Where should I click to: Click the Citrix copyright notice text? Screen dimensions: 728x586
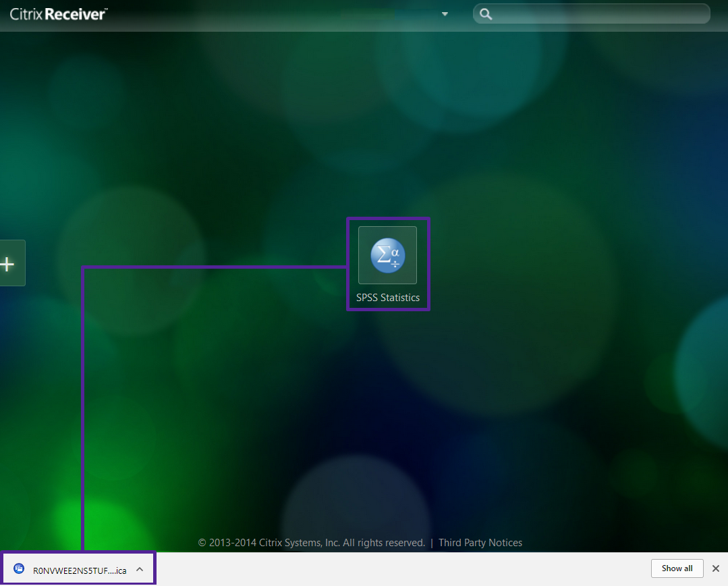coord(311,543)
